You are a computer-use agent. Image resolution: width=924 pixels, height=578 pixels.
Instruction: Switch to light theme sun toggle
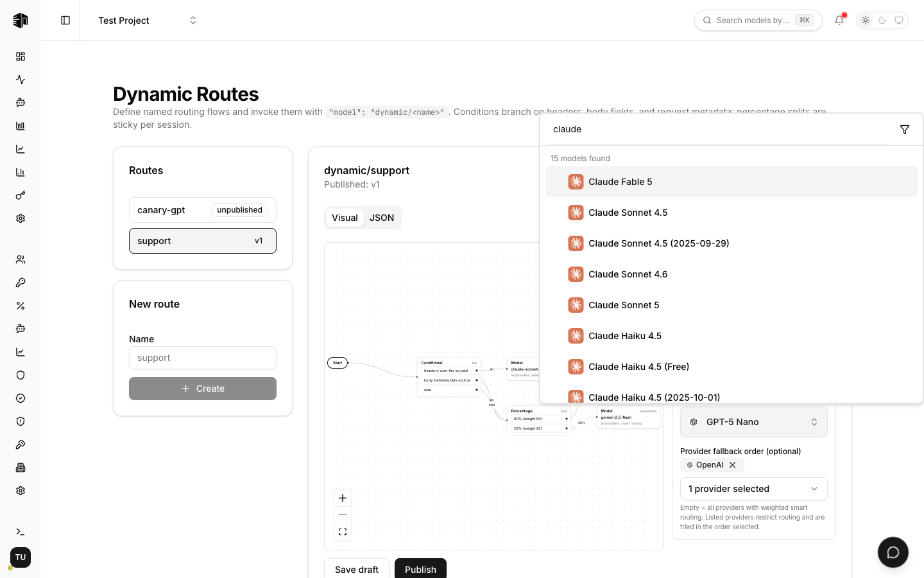[866, 21]
